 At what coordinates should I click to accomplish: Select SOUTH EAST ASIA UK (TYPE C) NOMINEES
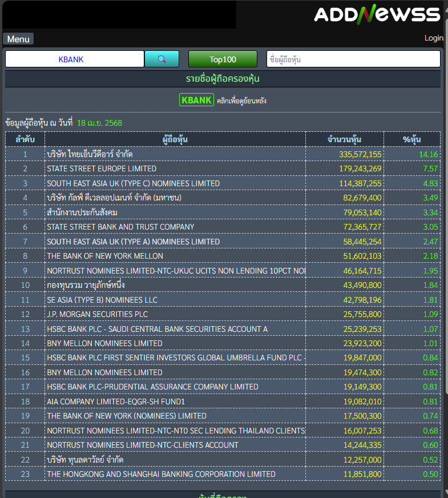coord(133,183)
